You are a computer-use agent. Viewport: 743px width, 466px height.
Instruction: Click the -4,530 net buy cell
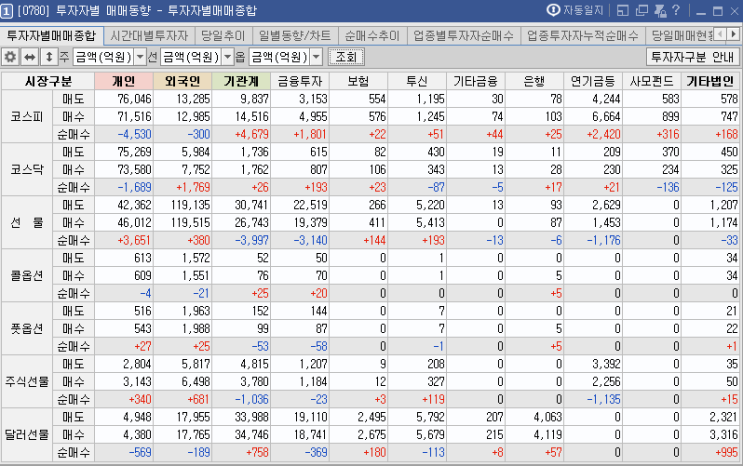coord(124,135)
